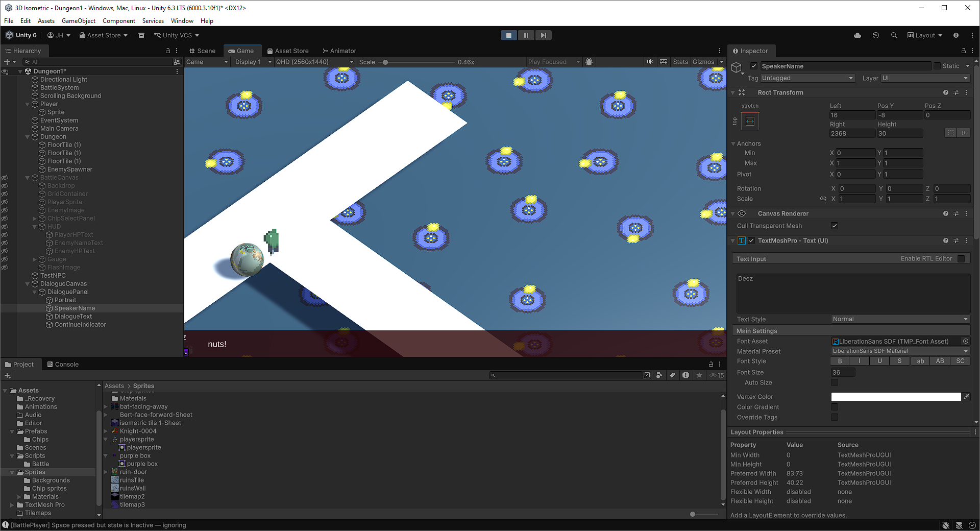980x531 pixels.
Task: Click the Frame Debugger bug icon
Action: [589, 62]
